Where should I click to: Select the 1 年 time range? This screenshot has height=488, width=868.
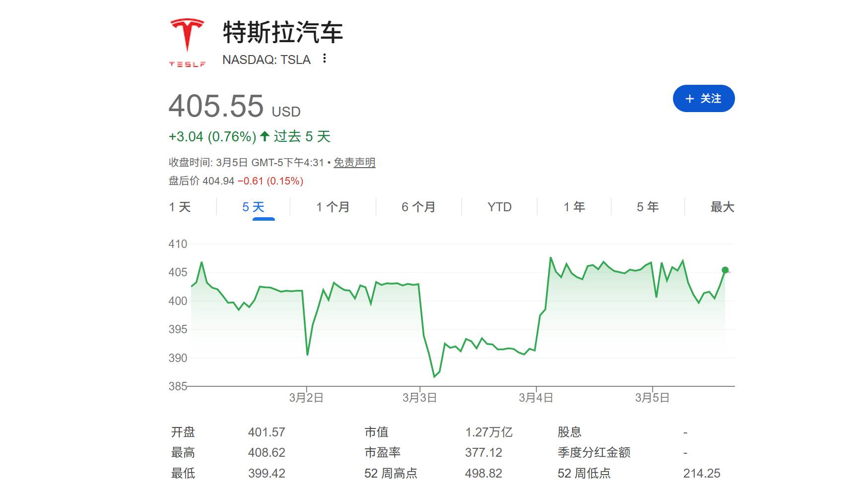(574, 207)
